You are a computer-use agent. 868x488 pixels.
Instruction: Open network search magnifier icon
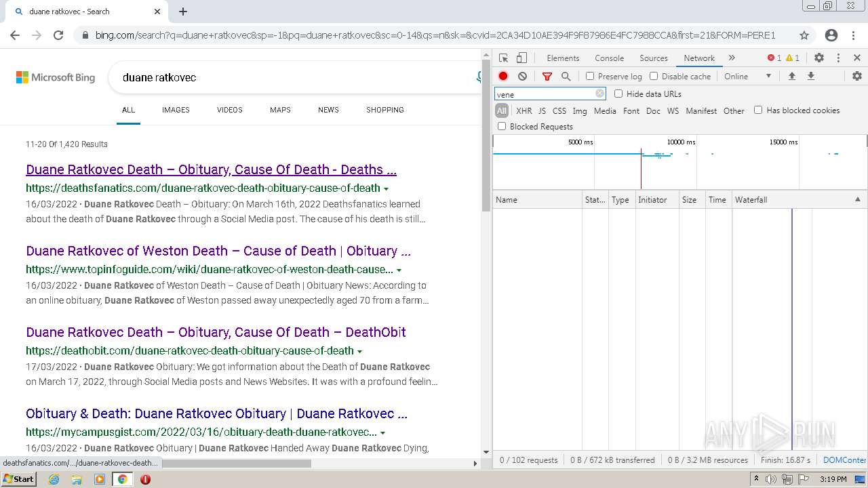click(x=566, y=77)
